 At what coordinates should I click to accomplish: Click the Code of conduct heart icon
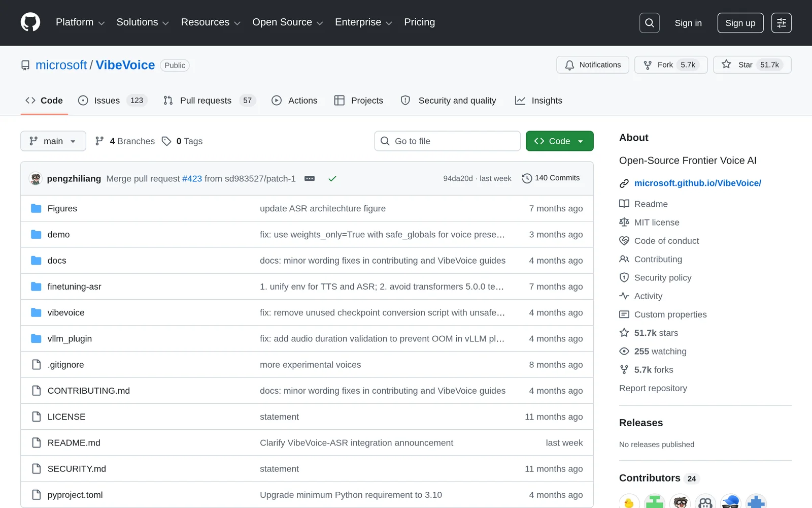pos(624,241)
